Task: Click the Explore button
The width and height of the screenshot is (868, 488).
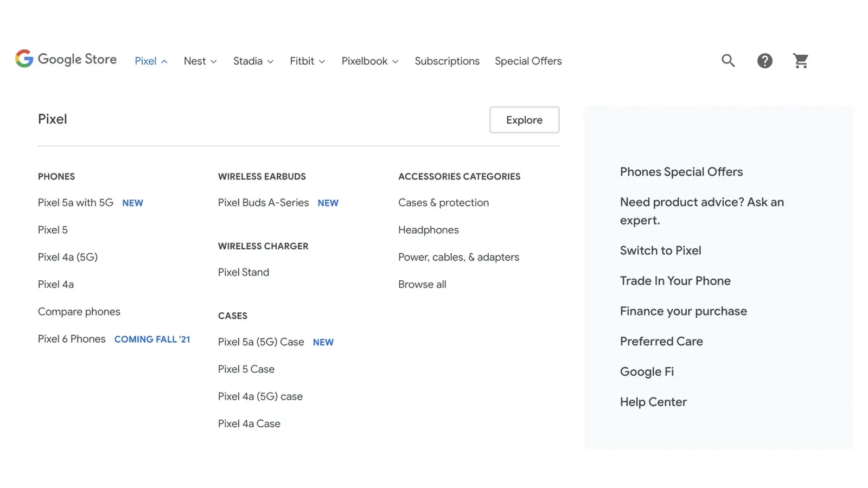Action: [524, 120]
